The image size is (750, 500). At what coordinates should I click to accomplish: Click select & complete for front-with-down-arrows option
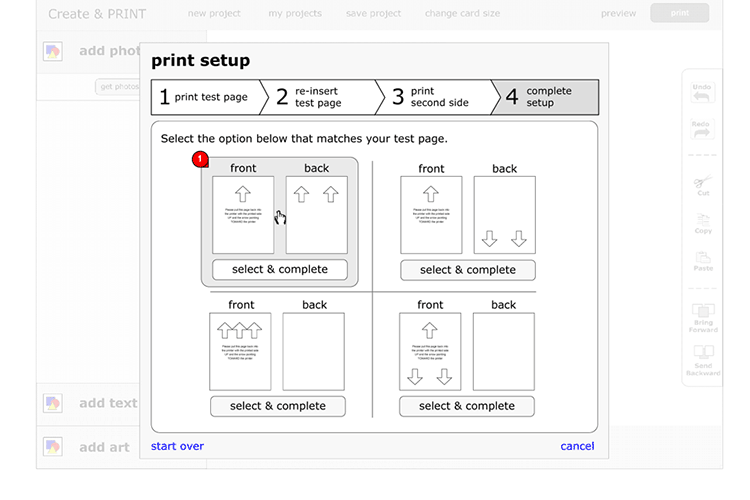[467, 406]
